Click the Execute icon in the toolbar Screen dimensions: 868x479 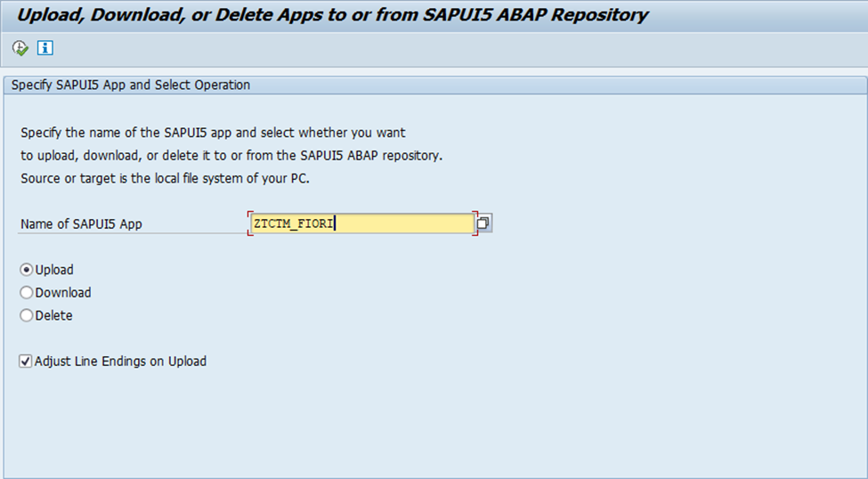point(20,48)
